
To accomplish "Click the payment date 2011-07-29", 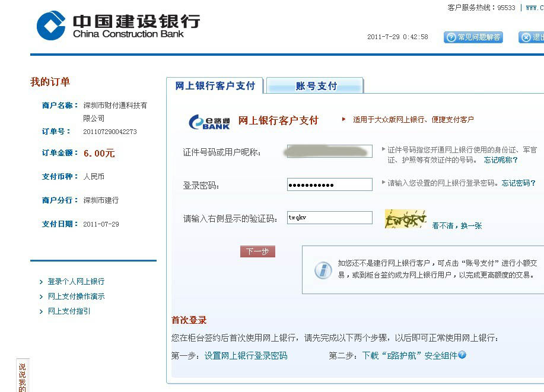I will (101, 224).
